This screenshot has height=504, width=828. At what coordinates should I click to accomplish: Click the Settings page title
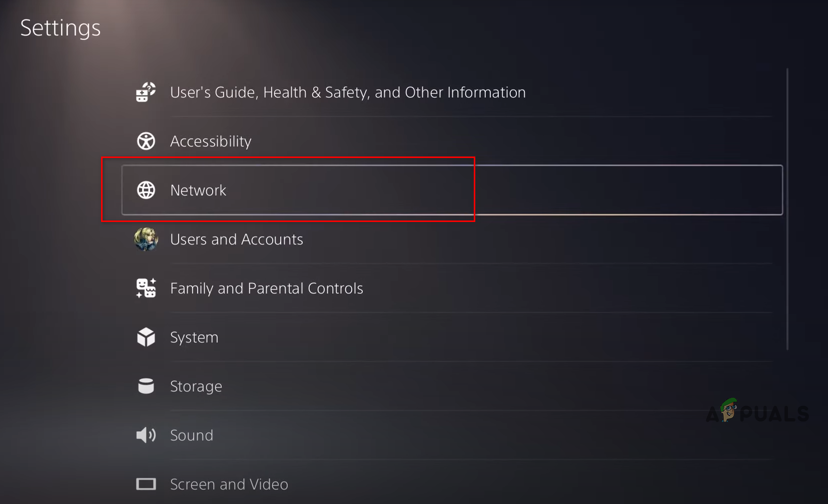click(x=61, y=28)
